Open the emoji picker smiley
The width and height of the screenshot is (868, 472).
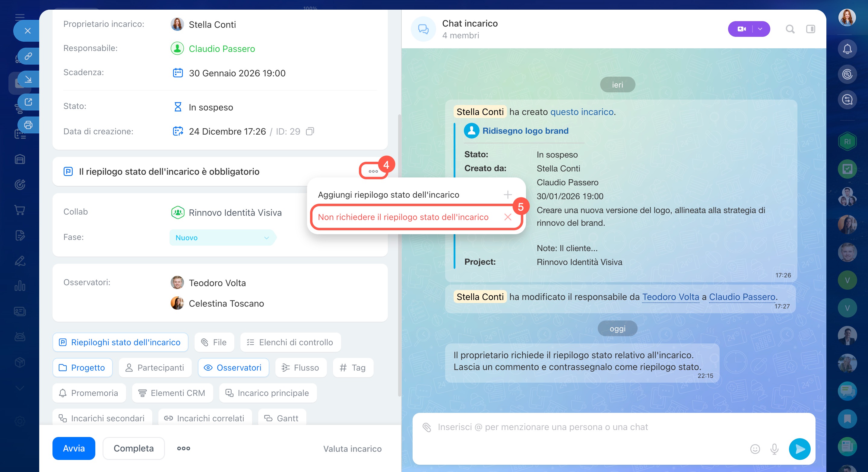pos(755,449)
